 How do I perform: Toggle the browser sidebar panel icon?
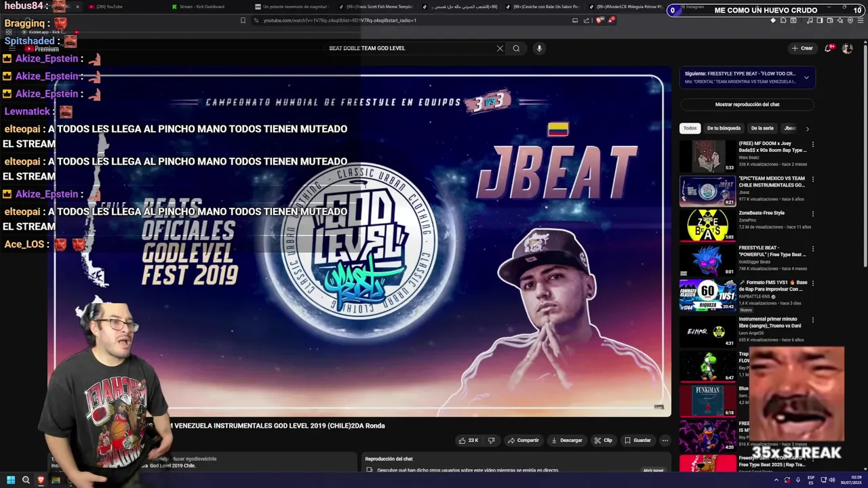point(819,20)
